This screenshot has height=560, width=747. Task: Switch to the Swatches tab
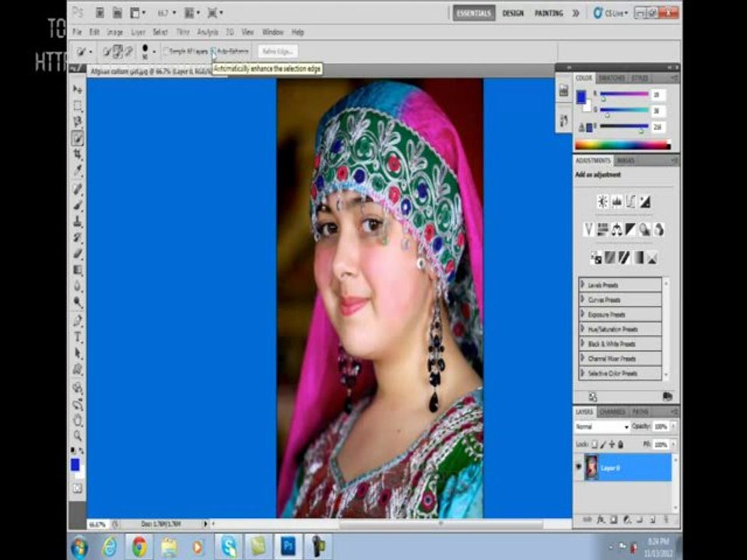coord(612,78)
